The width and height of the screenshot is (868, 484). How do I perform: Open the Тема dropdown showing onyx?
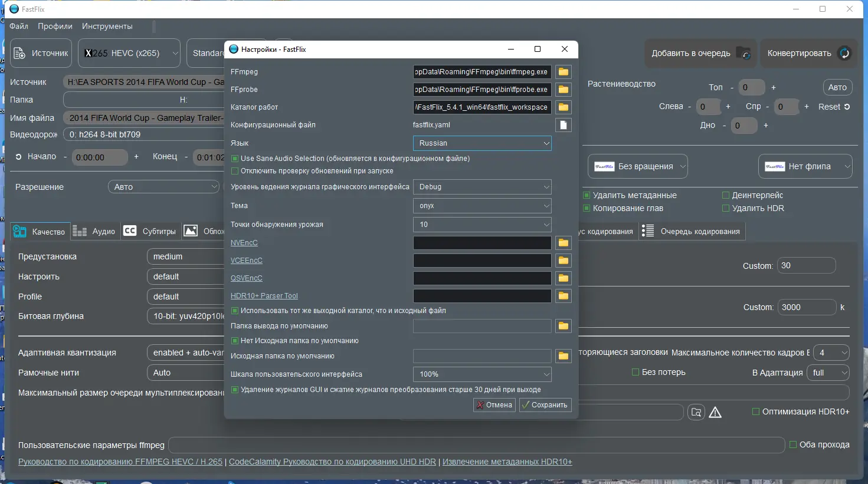click(482, 206)
